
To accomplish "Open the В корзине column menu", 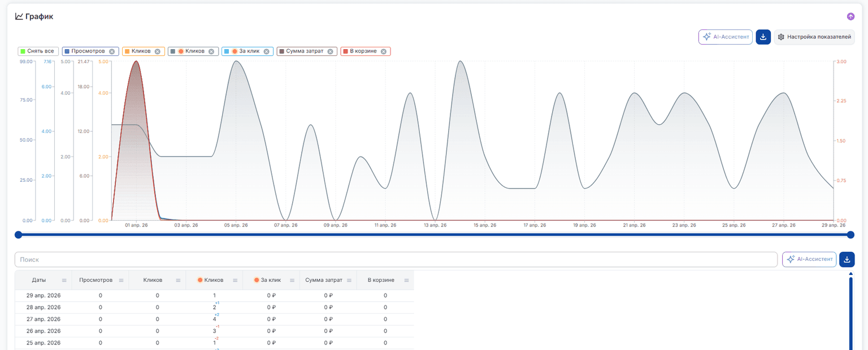I will pos(406,280).
